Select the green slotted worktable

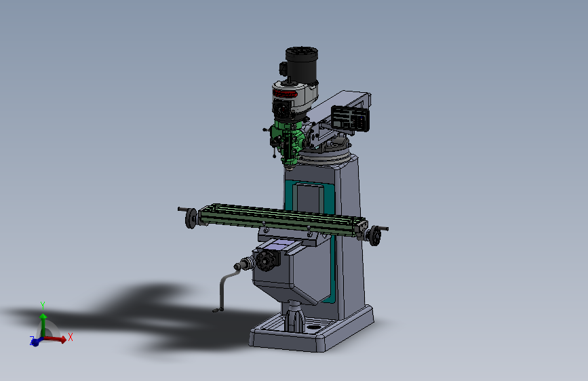tap(281, 220)
